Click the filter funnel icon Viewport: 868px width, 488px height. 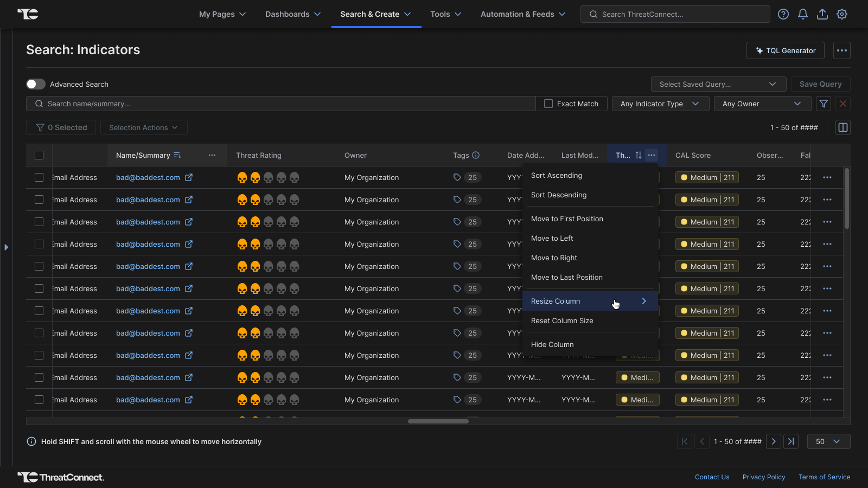click(824, 104)
